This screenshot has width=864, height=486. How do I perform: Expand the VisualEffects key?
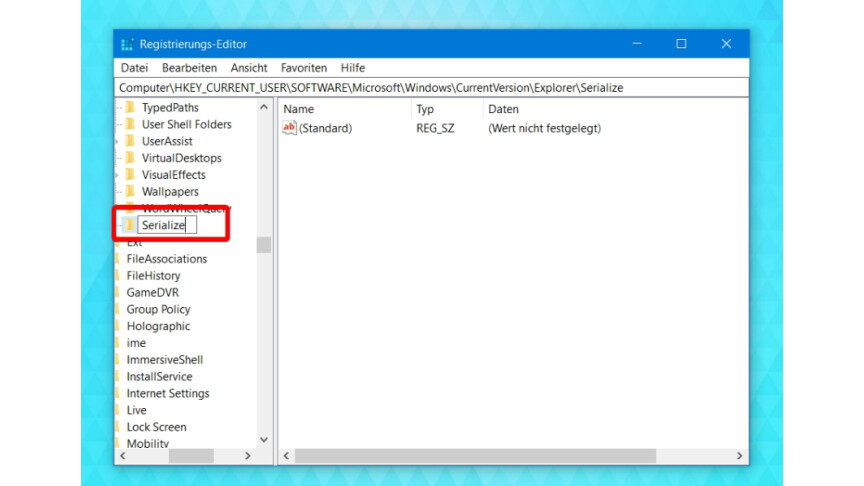(117, 175)
